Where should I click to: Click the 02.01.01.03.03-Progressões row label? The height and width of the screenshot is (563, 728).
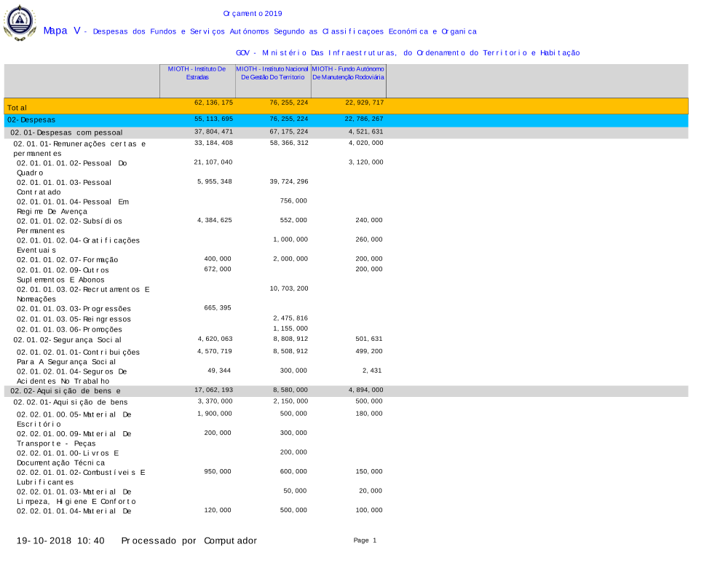pyautogui.click(x=74, y=309)
